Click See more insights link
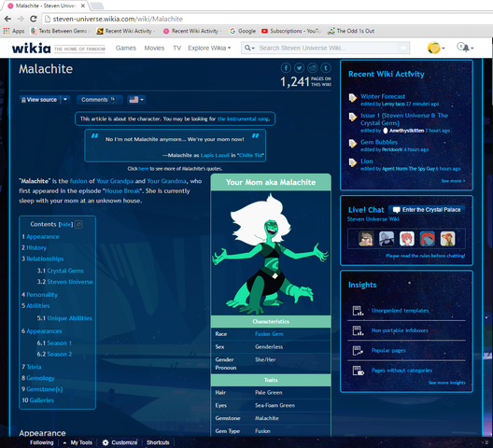Screen dimensions: 493x448 (x=446, y=383)
